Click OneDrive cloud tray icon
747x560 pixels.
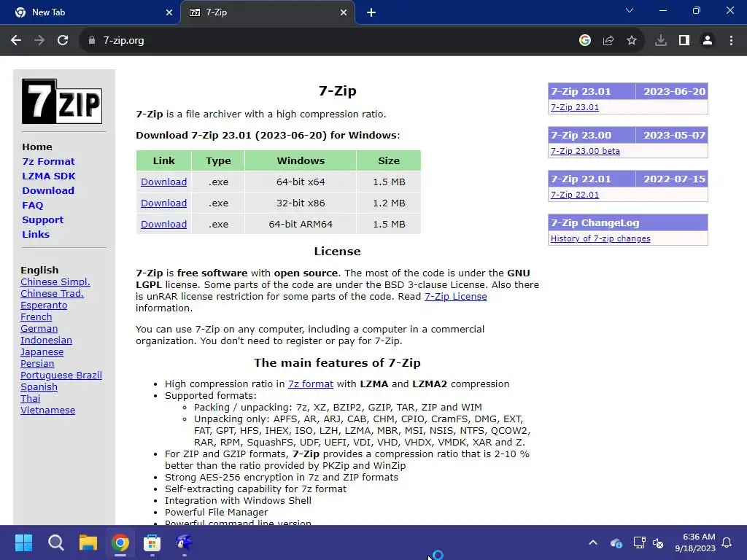(616, 542)
